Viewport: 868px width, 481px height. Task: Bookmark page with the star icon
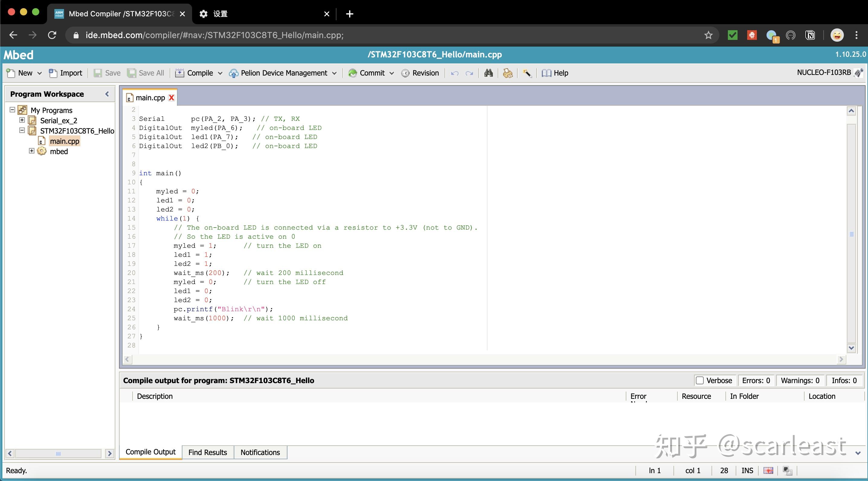(x=708, y=35)
